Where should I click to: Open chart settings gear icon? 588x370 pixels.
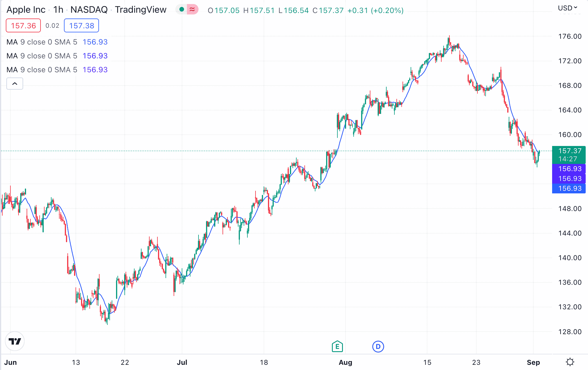[x=570, y=362]
